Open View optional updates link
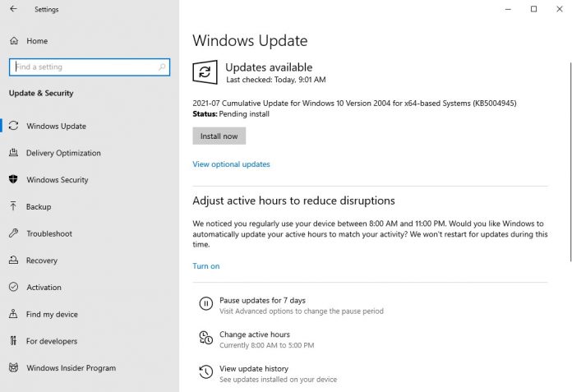 coord(231,164)
